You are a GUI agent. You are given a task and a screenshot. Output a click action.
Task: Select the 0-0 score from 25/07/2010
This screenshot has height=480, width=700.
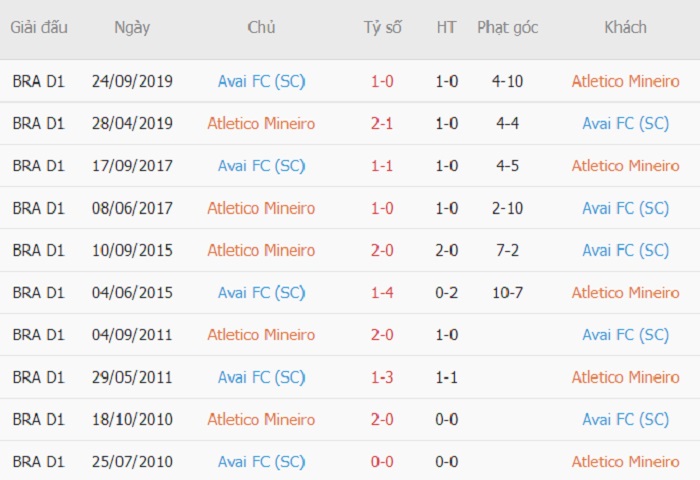[x=382, y=462]
